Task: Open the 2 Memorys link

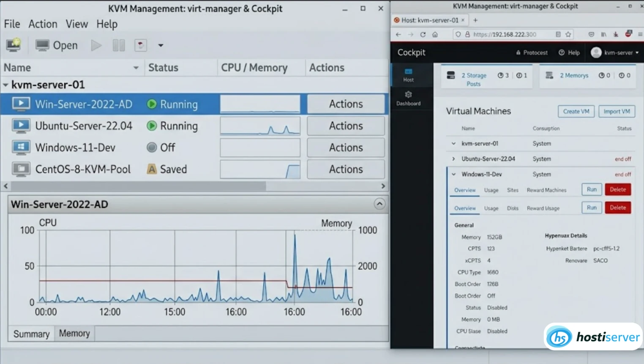Action: pyautogui.click(x=574, y=75)
